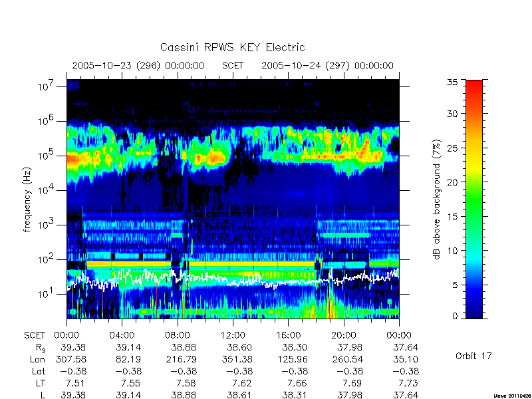
Task: Select the end date label 2005-10-24 (297) 00:00:00
Action: pos(327,65)
